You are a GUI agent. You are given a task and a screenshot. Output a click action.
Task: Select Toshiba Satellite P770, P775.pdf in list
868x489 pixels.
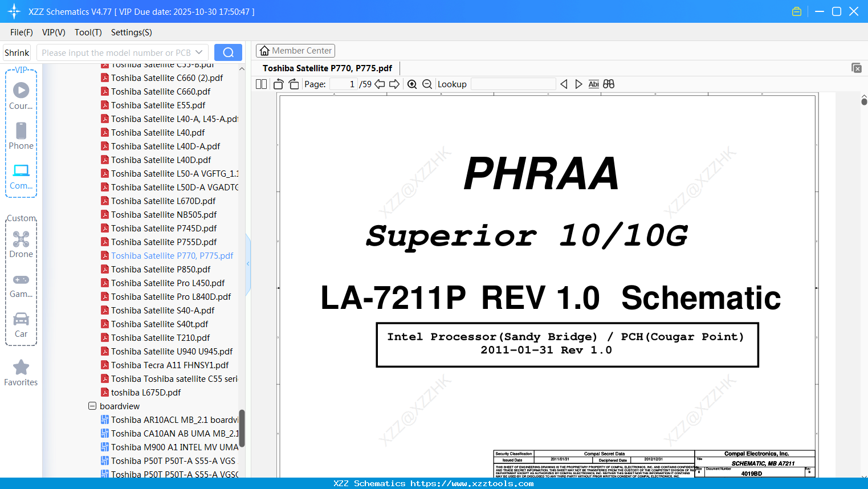pos(172,255)
